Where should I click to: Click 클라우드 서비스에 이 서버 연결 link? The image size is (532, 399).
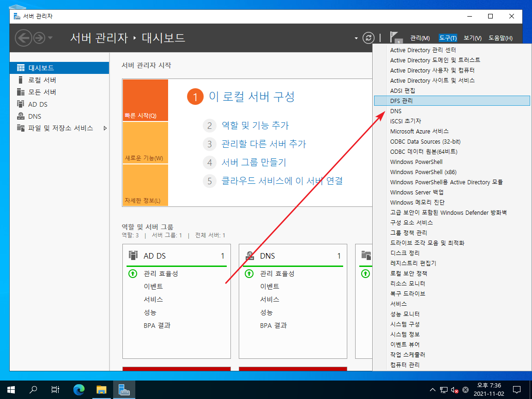tap(282, 181)
